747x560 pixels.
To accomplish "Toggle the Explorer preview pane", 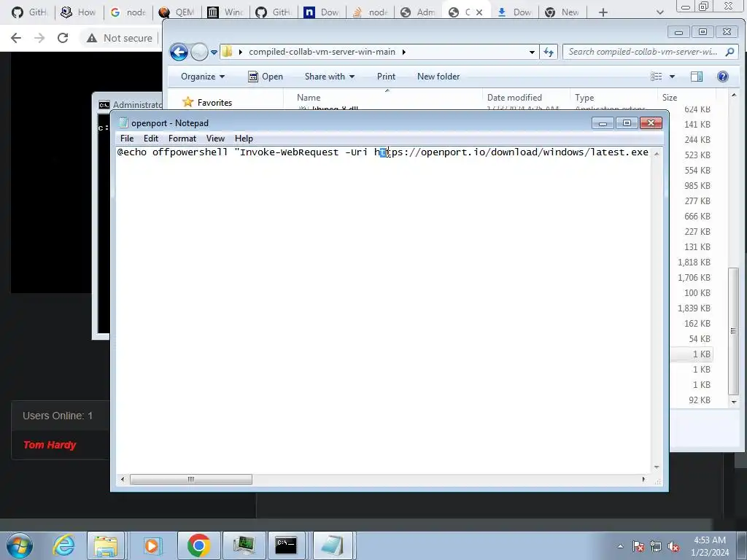I will click(697, 77).
